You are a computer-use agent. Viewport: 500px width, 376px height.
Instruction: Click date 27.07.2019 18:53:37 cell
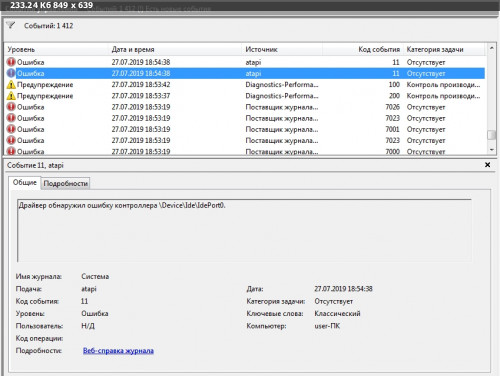click(141, 96)
